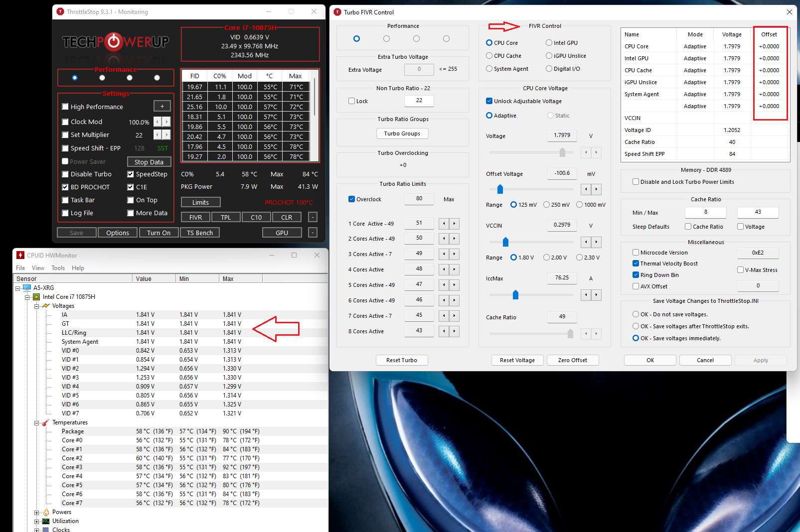Select second Performance profile in Turbo FIVR

click(386, 39)
